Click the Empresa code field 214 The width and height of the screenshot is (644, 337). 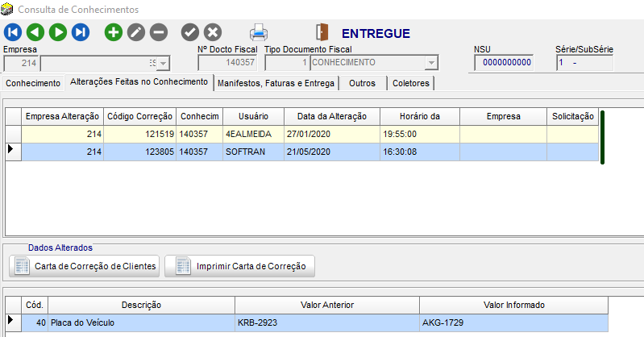pyautogui.click(x=21, y=63)
